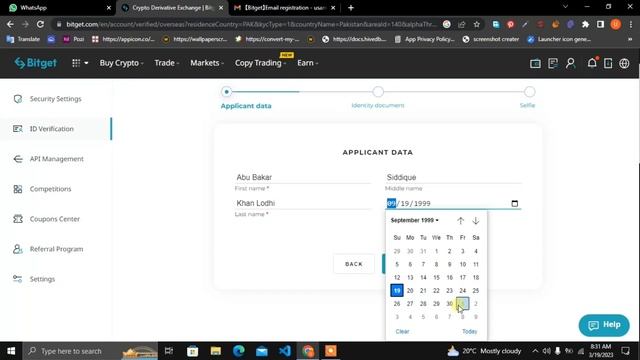Open Microsoft Store from taskbar

tap(192, 351)
